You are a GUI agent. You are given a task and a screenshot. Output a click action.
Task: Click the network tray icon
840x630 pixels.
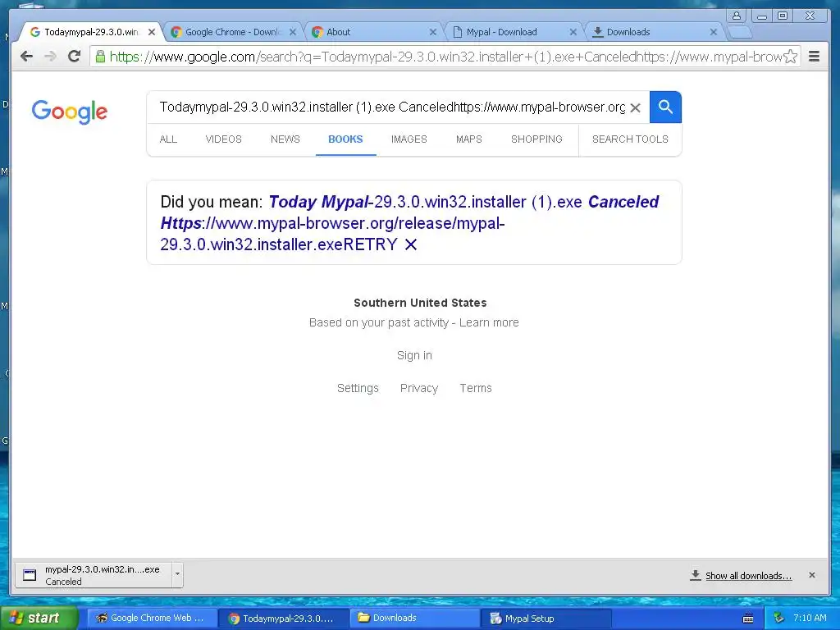pos(779,618)
